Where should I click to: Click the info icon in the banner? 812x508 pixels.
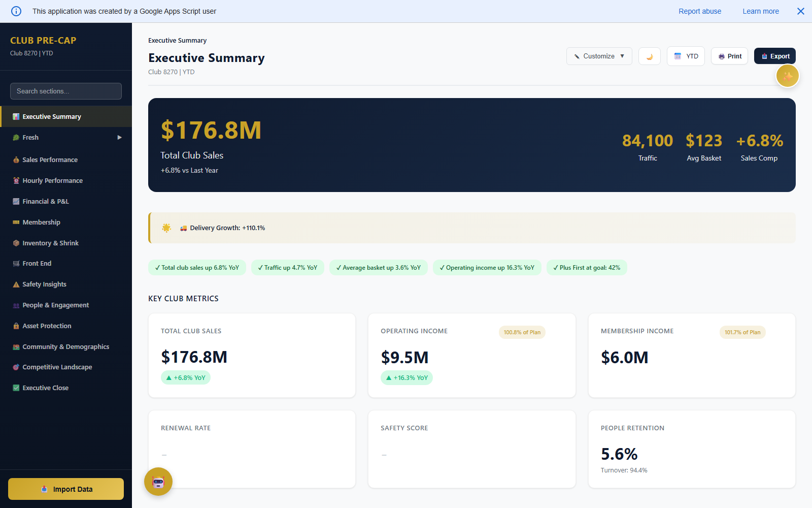point(16,11)
